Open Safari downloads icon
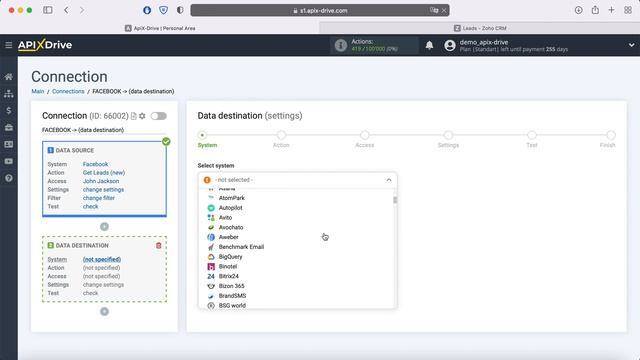This screenshot has height=360, width=640. (578, 10)
